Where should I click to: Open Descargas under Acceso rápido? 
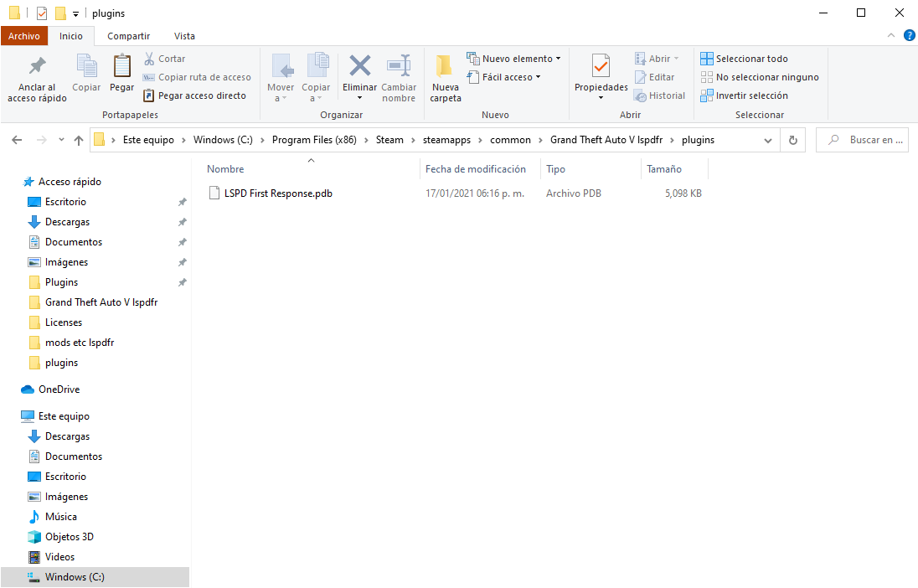(67, 222)
